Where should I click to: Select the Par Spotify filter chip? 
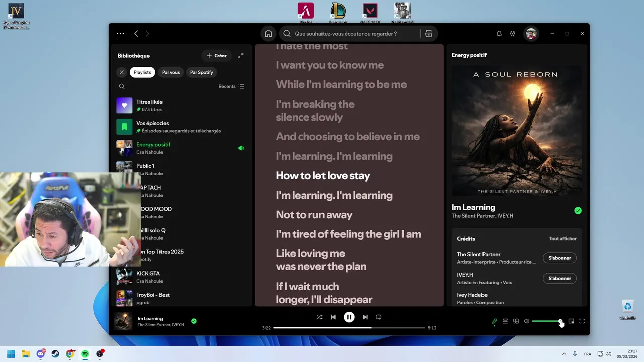click(202, 72)
